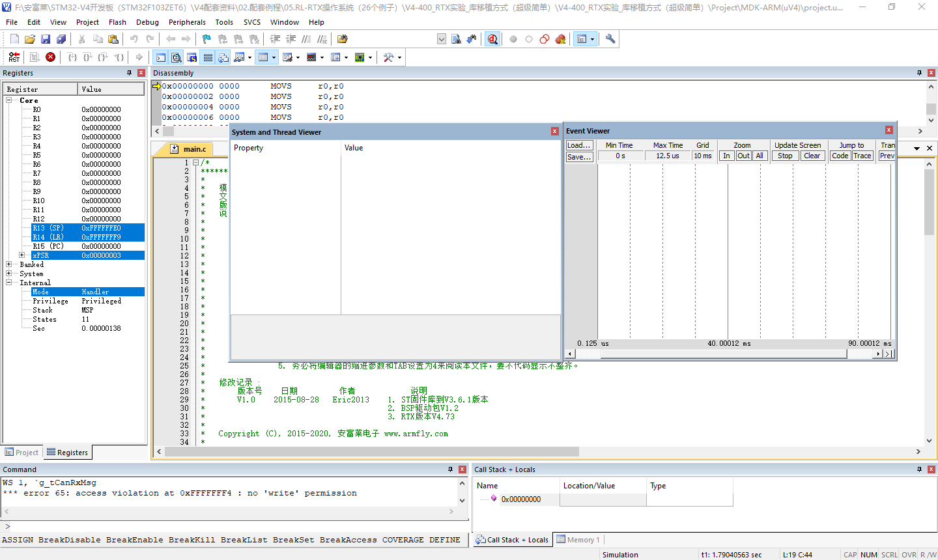Click Step Into braces icon
The image size is (938, 560).
coord(72,57)
